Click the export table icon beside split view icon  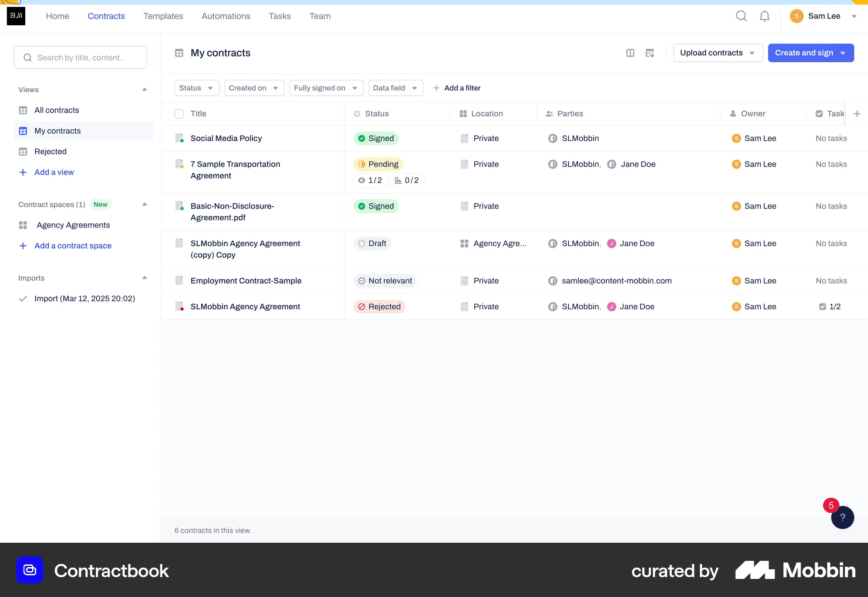(x=650, y=53)
